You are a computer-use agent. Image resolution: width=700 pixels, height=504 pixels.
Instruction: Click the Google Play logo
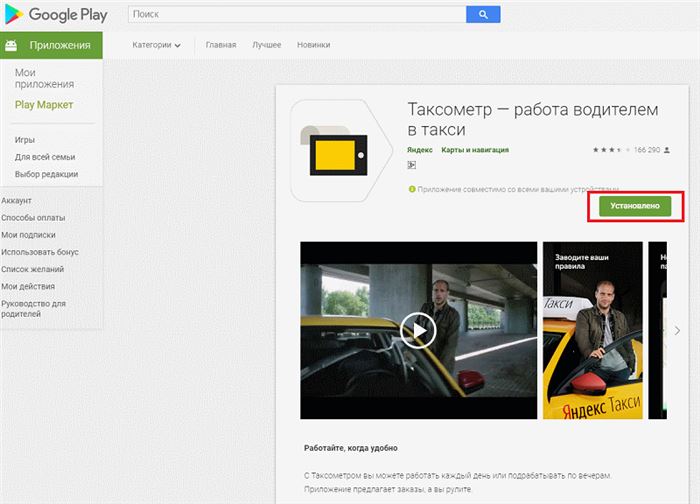[56, 15]
